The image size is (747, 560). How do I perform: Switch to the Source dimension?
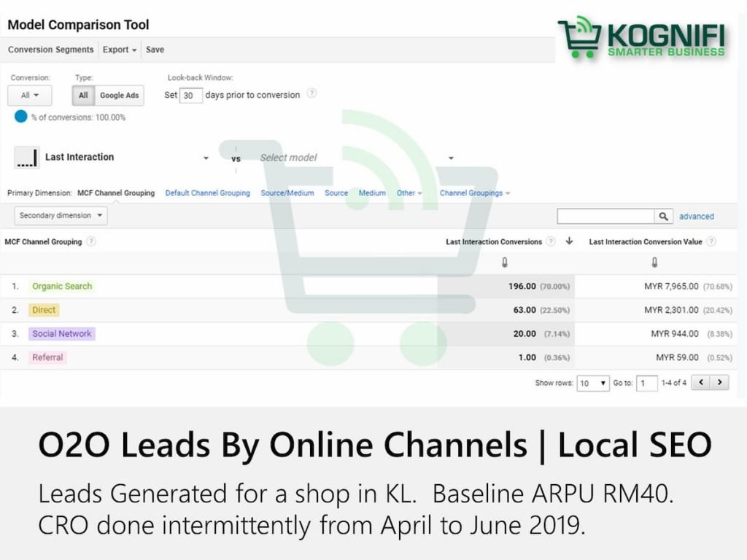pos(336,192)
